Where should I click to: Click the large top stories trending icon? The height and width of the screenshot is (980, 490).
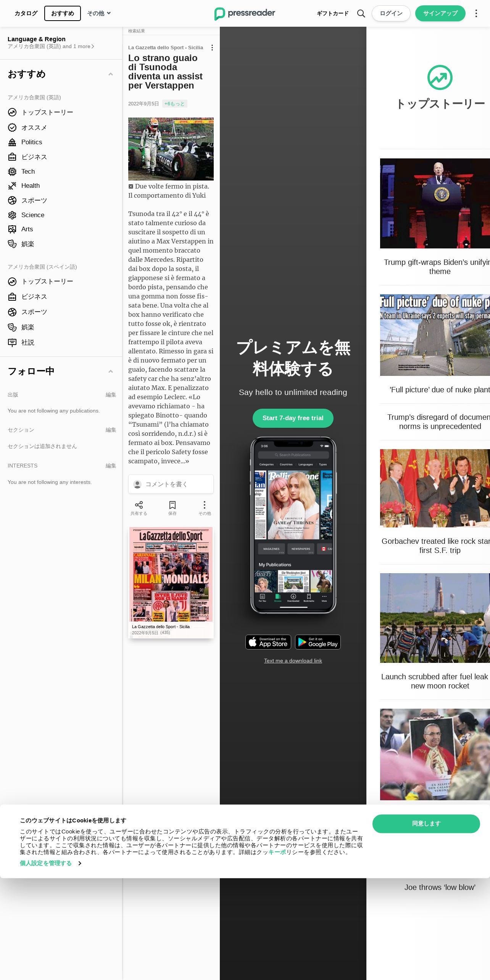(x=440, y=77)
